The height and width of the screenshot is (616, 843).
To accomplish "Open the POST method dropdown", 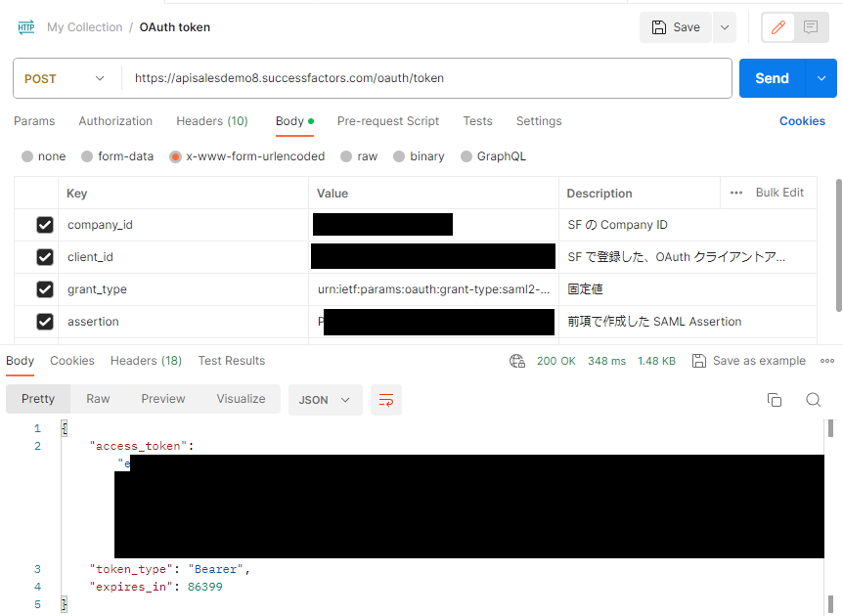I will tap(65, 78).
